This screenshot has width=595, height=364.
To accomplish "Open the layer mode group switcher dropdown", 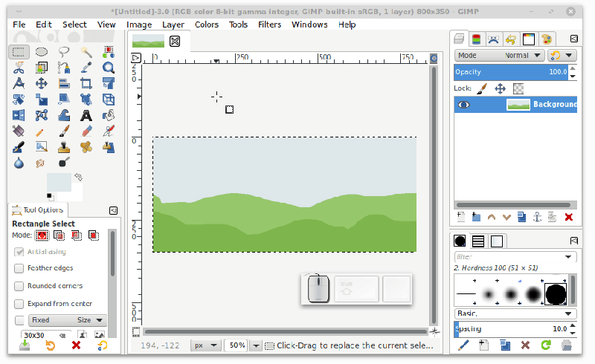I will coord(562,56).
